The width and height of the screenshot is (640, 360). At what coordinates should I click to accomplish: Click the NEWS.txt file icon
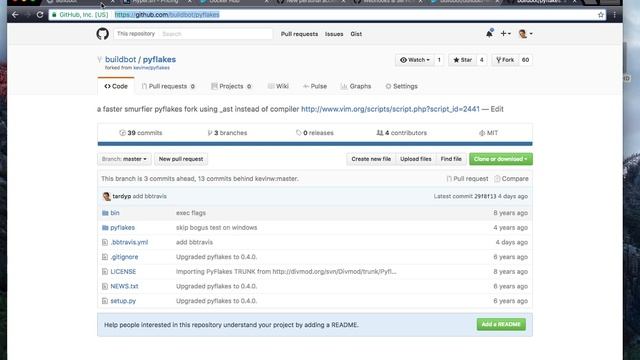pyautogui.click(x=105, y=287)
